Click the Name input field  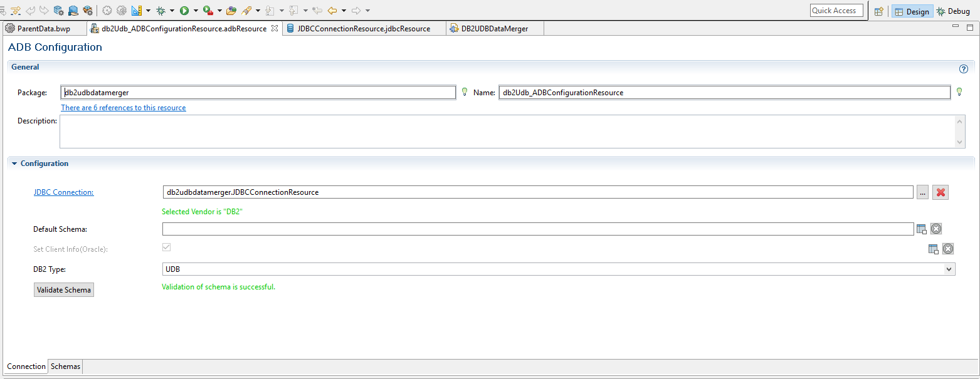pos(725,92)
